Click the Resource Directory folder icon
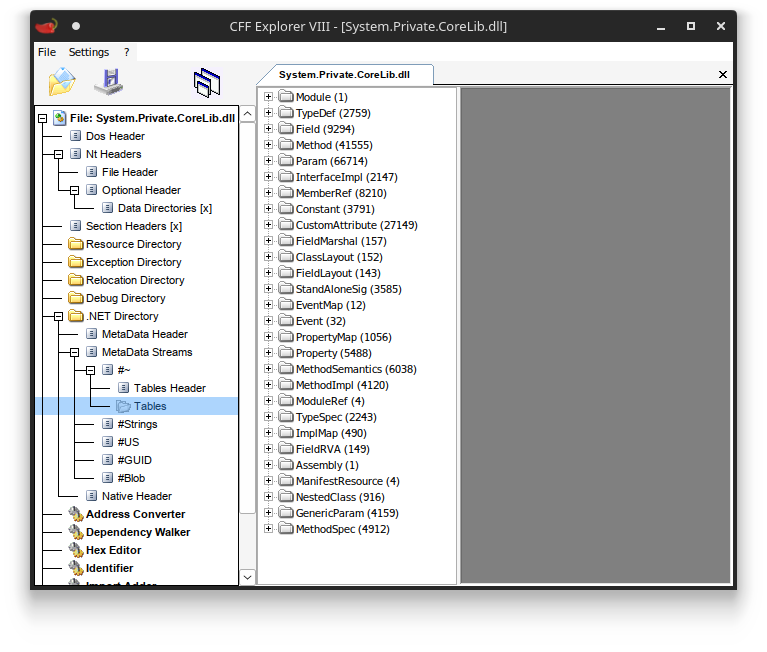The width and height of the screenshot is (767, 652). pyautogui.click(x=76, y=244)
